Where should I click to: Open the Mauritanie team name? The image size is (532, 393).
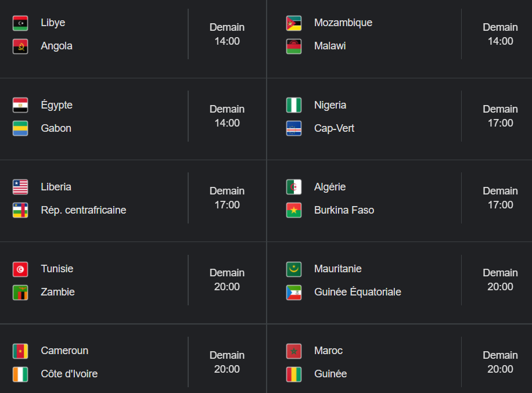pyautogui.click(x=338, y=269)
